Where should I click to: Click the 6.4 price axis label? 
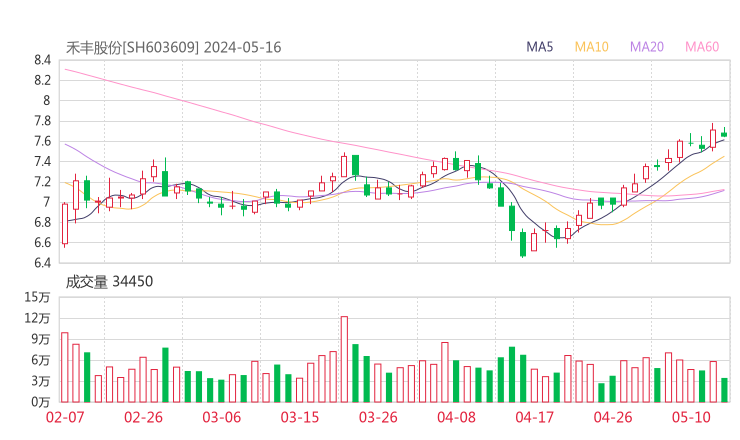tap(42, 262)
